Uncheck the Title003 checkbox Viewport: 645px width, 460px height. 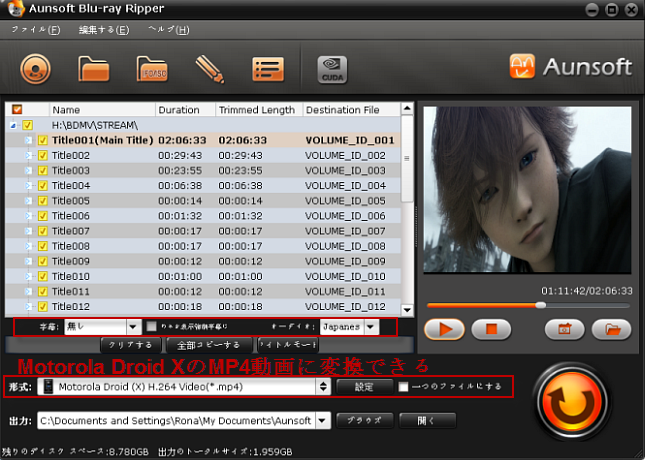43,170
